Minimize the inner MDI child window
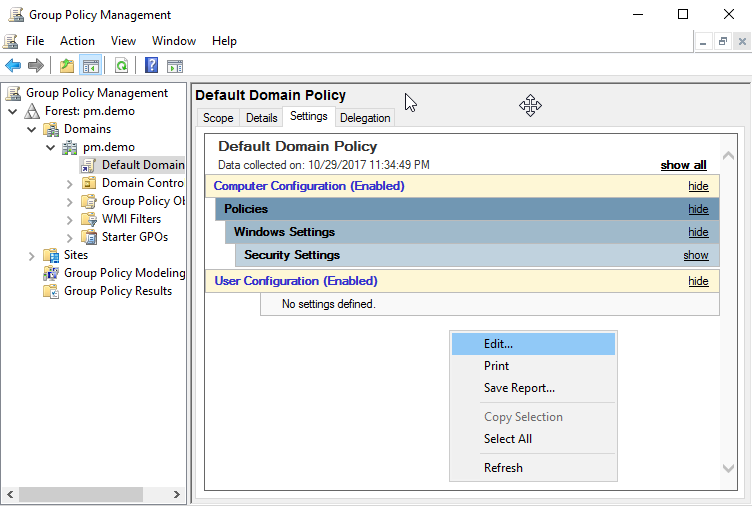The image size is (752, 506). coord(704,42)
